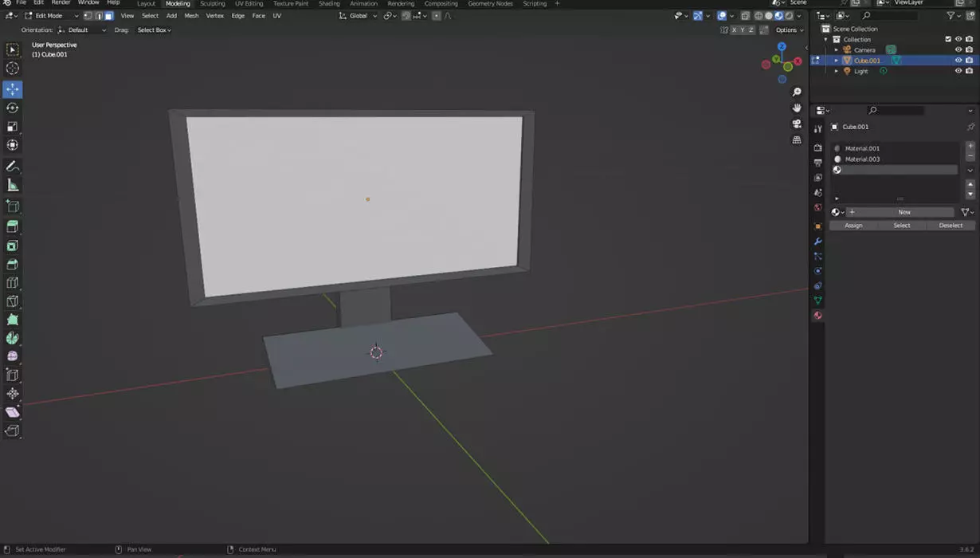The width and height of the screenshot is (980, 558).
Task: Open the World properties tab
Action: (817, 207)
